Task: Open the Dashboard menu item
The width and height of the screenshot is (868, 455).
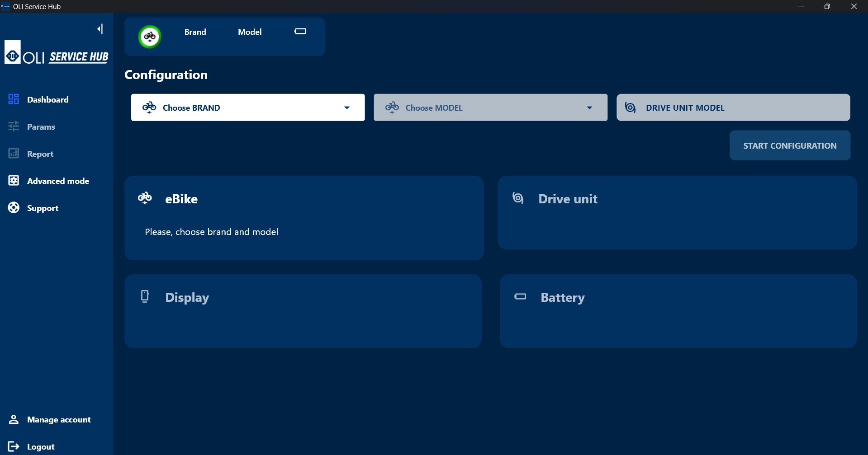Action: [48, 99]
